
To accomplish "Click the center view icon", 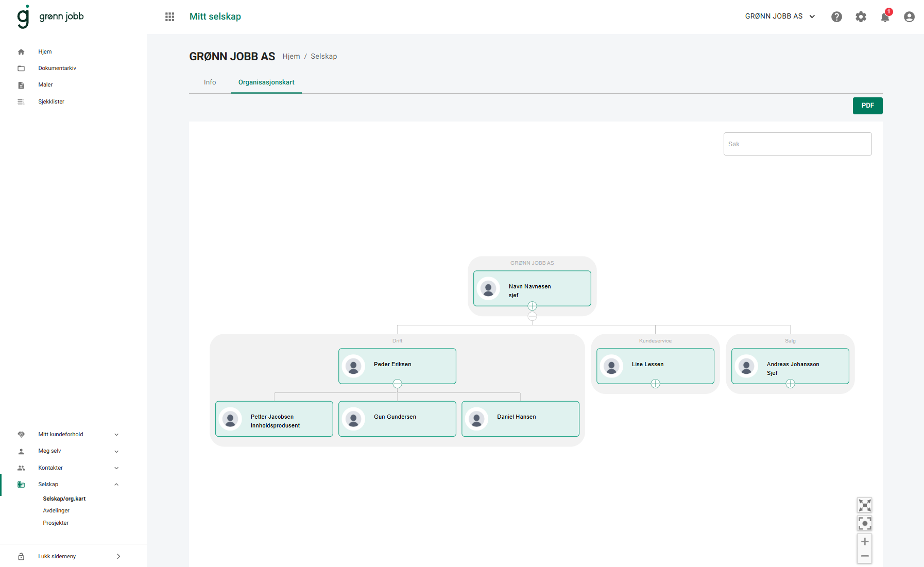I will (x=864, y=523).
